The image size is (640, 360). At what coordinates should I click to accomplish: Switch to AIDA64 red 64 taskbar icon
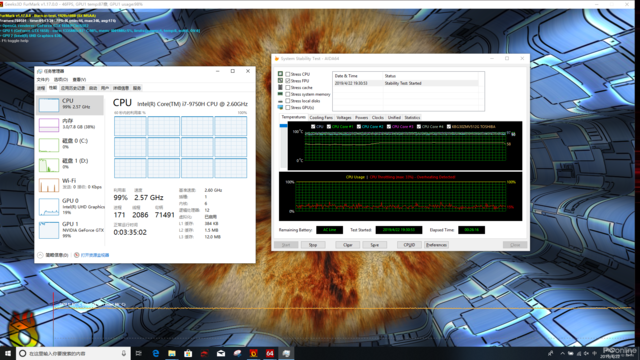click(270, 353)
